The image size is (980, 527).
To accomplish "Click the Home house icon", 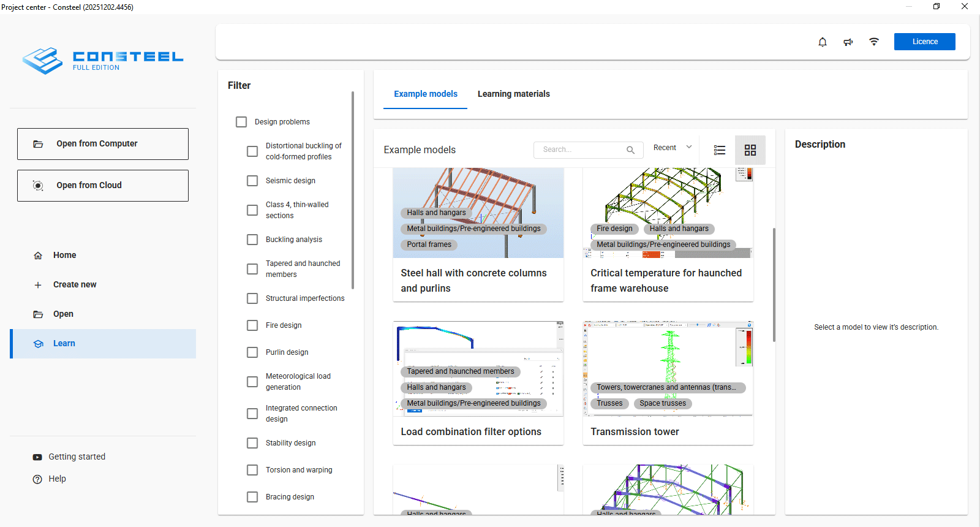I will 38,256.
